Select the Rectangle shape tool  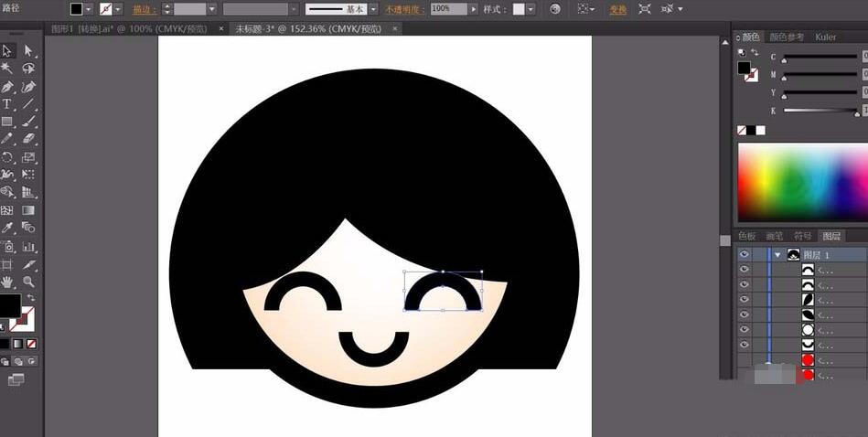coord(7,122)
